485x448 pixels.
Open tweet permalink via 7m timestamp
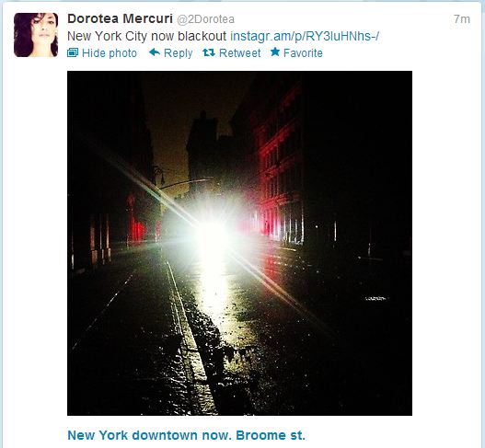click(x=462, y=19)
